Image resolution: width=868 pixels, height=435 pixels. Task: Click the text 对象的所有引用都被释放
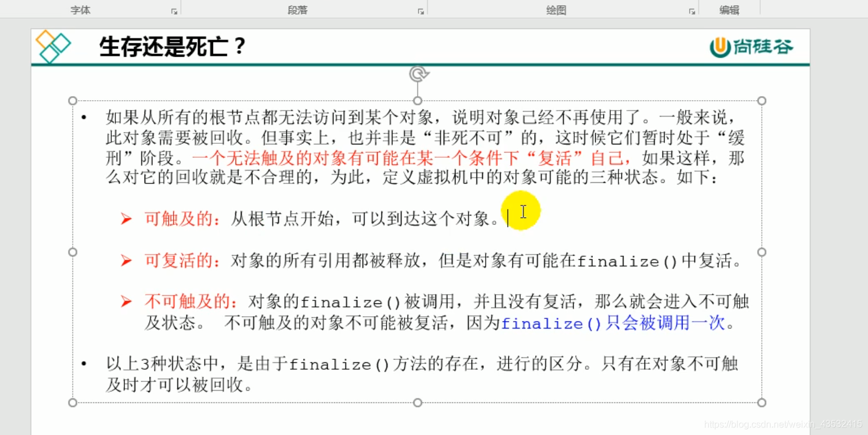[x=325, y=261]
